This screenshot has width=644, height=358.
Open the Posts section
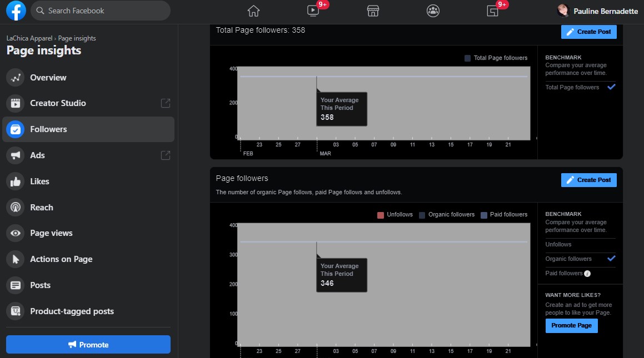pyautogui.click(x=88, y=285)
